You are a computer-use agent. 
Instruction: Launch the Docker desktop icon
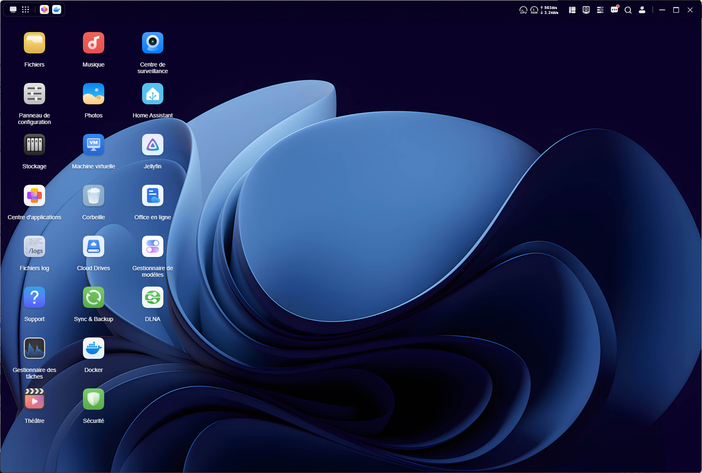(x=94, y=349)
